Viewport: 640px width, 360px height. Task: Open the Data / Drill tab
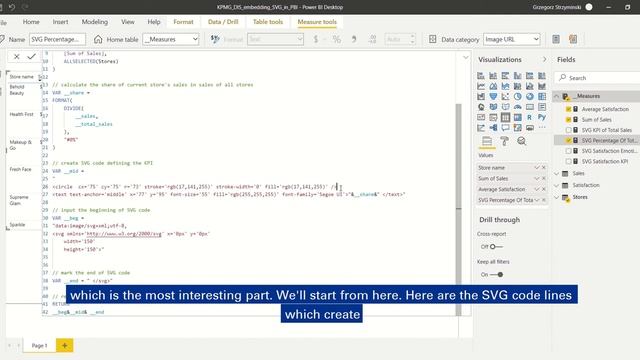[x=223, y=22]
